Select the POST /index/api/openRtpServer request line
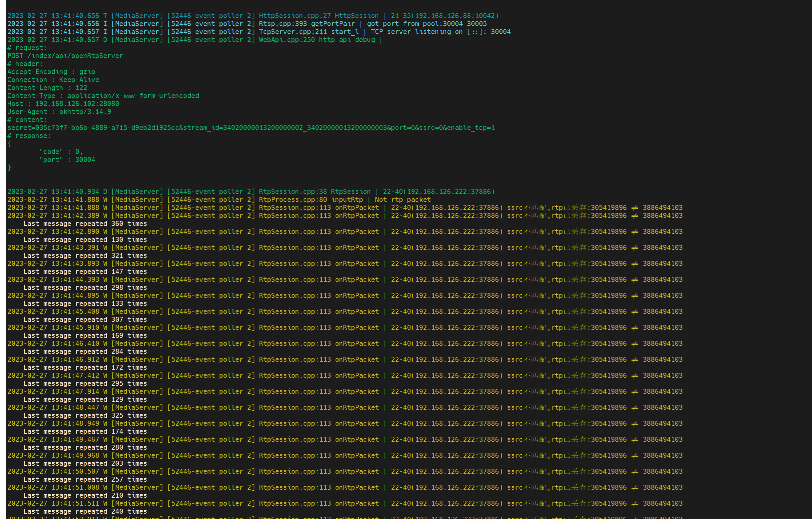Screen dimensions: 812x519 click(x=65, y=56)
